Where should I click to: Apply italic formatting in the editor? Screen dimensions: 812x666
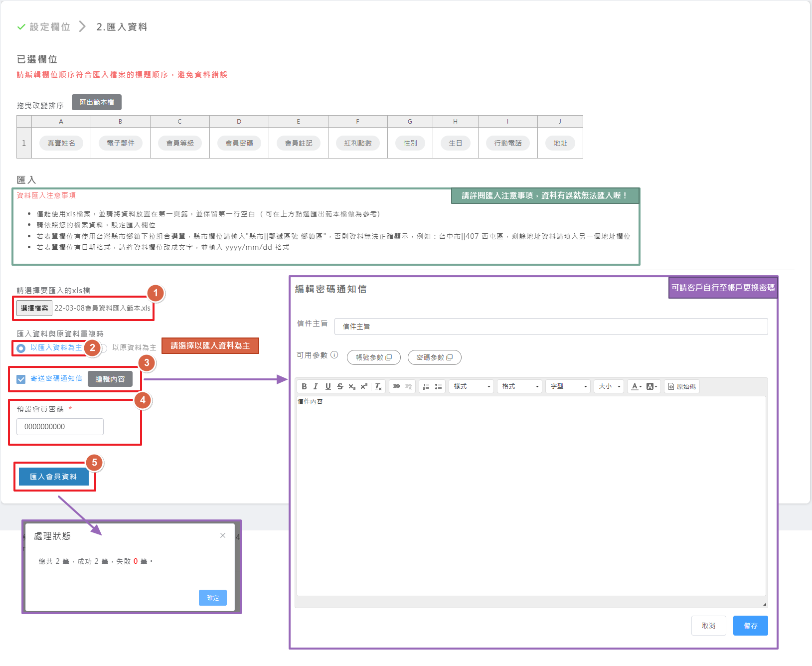click(316, 386)
